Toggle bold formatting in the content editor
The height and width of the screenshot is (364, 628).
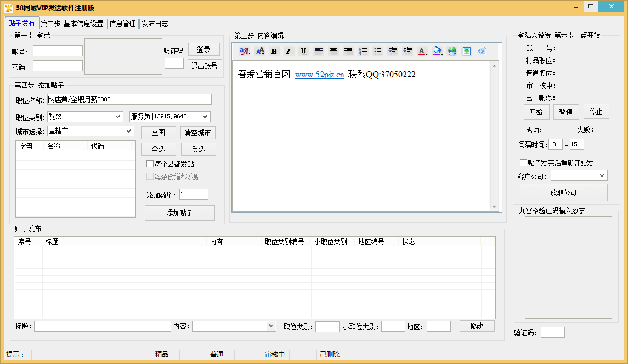(x=274, y=52)
